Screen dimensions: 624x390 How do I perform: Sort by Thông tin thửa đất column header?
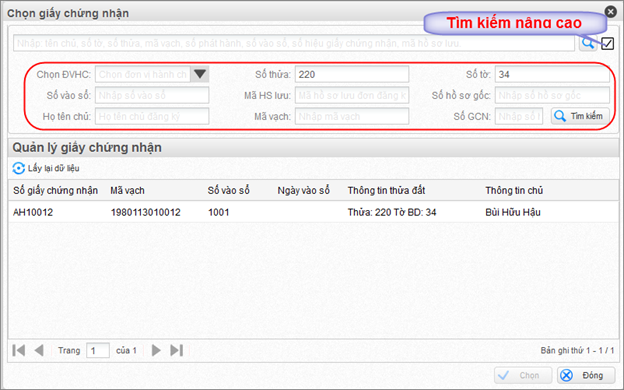tap(386, 190)
